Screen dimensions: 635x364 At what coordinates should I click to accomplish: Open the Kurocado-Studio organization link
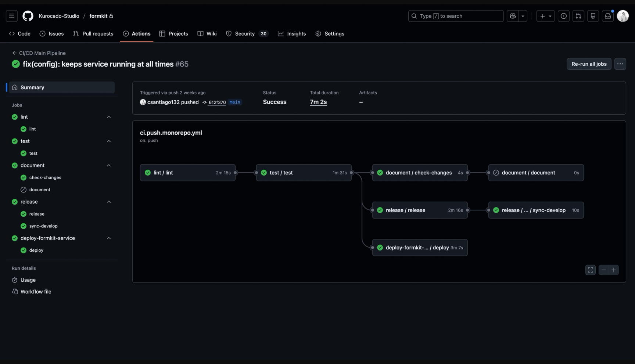point(59,16)
